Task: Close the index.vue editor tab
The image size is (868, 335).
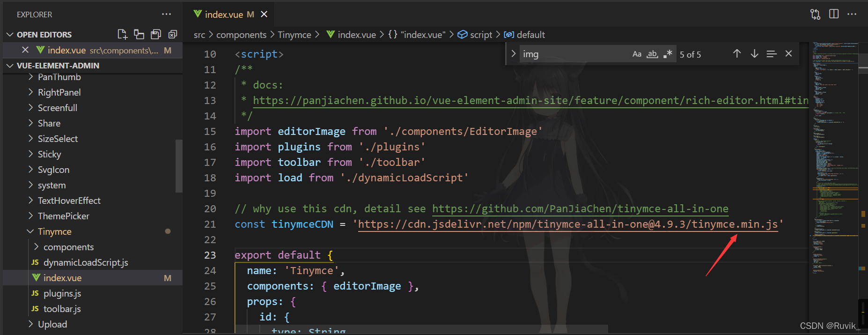Action: (264, 14)
